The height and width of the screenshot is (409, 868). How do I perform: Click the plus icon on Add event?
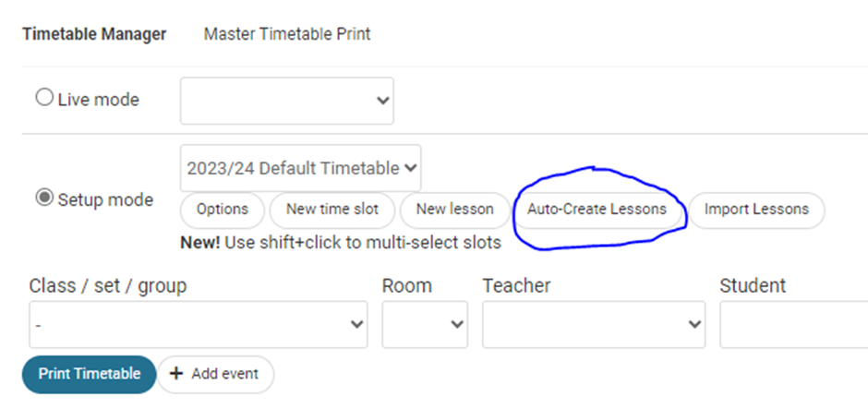[x=176, y=374]
